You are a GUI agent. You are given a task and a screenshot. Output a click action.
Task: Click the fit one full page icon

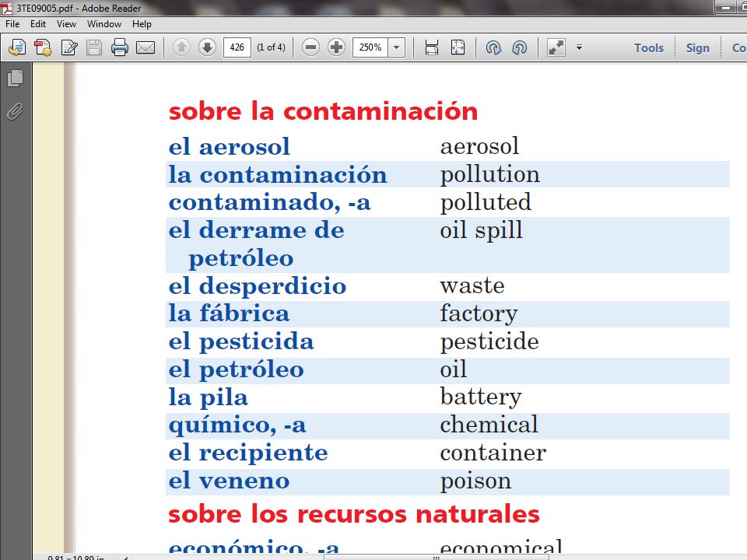tap(458, 47)
